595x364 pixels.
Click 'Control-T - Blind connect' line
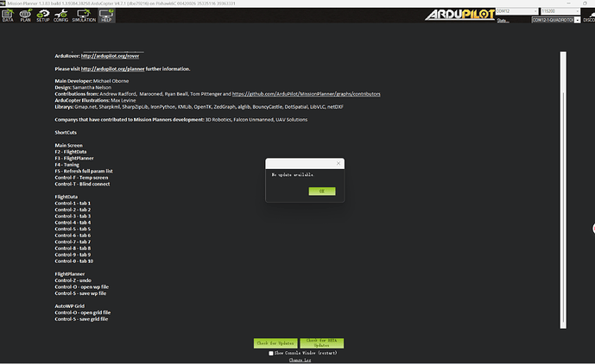tap(82, 184)
